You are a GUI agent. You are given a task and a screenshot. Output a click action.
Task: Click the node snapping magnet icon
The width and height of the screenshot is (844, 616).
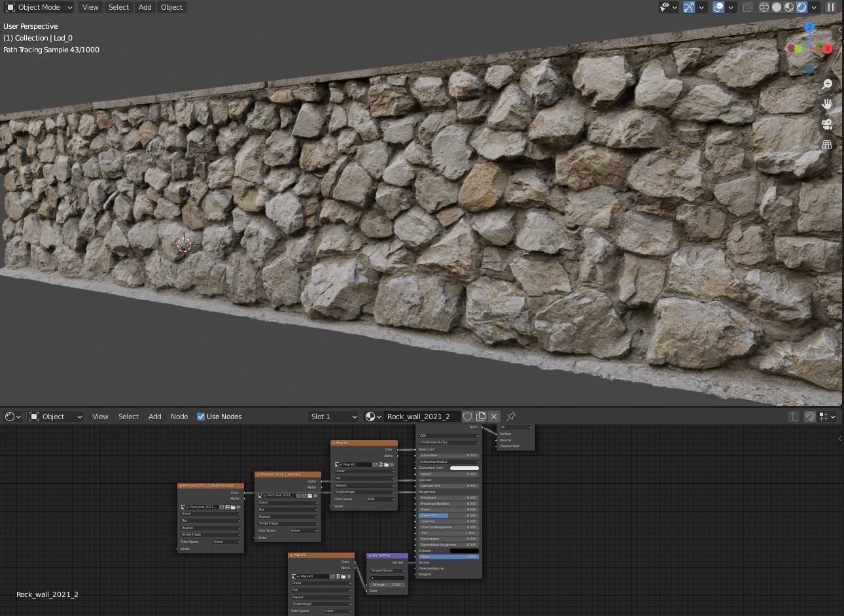tap(810, 417)
